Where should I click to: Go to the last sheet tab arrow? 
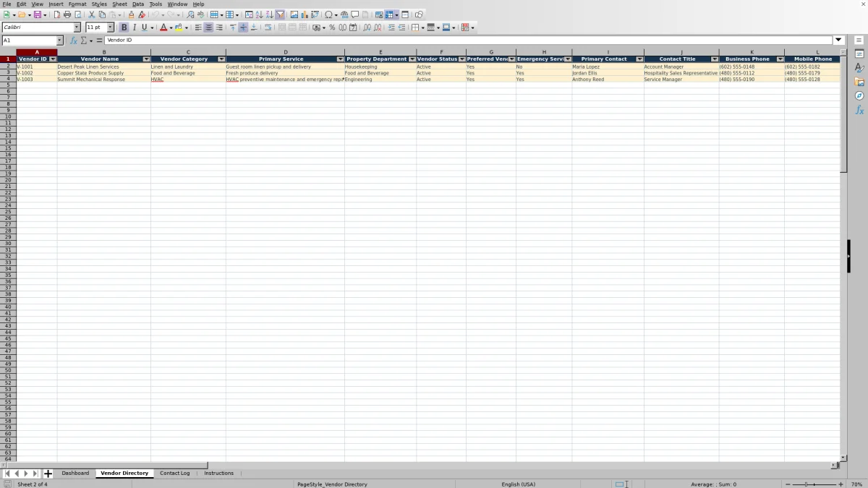[x=35, y=474]
